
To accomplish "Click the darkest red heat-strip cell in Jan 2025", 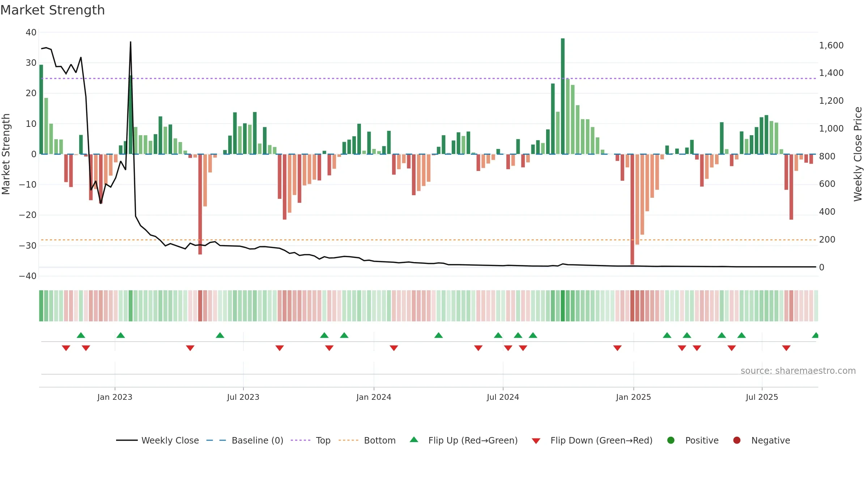I will pos(632,305).
